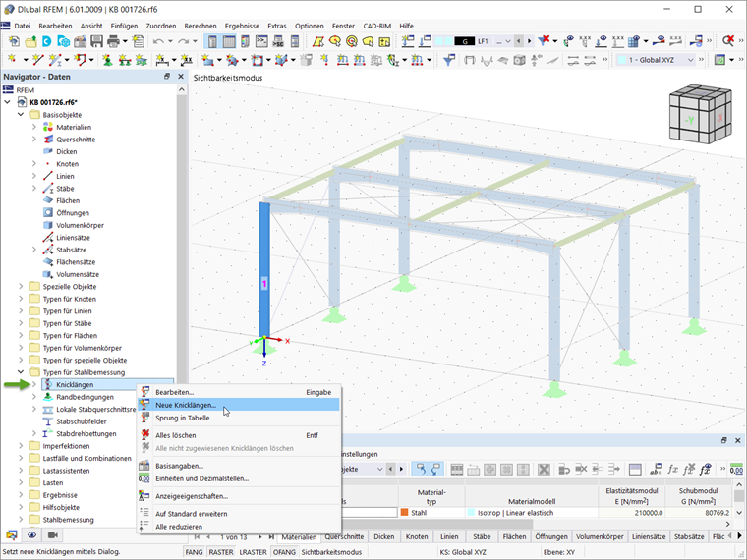Click Einheiten und Dezimalstellen... entry

[239, 478]
